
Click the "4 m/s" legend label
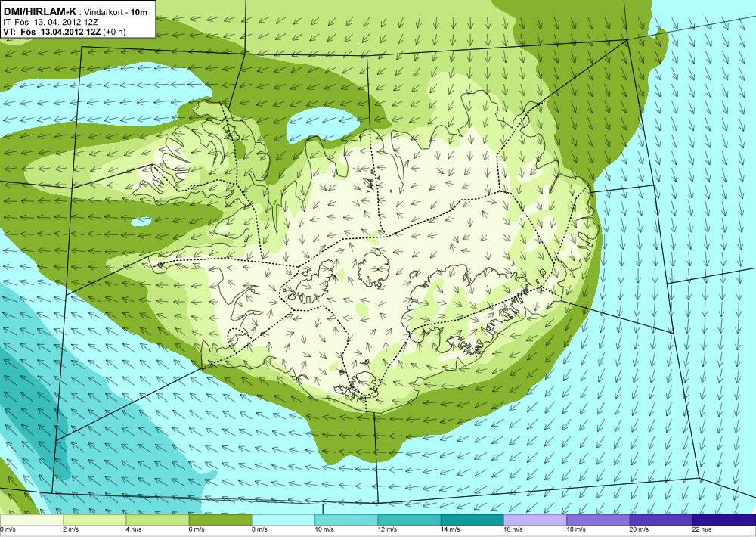[x=134, y=529]
